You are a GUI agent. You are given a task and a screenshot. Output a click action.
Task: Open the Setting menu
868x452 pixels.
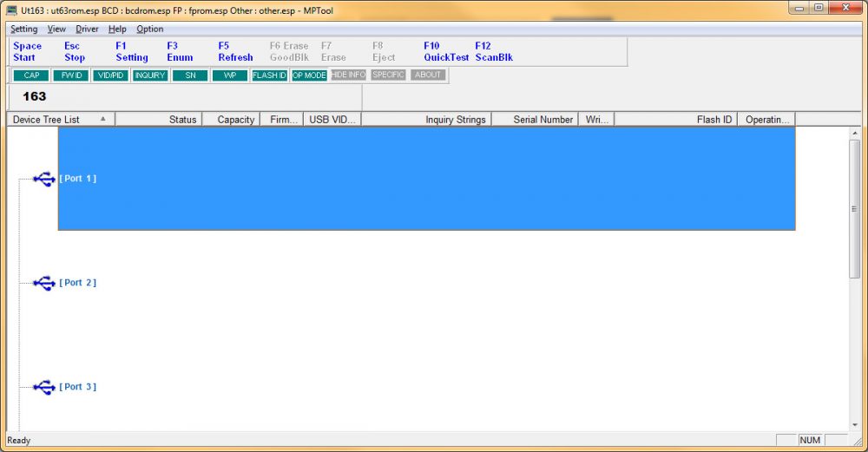point(24,29)
